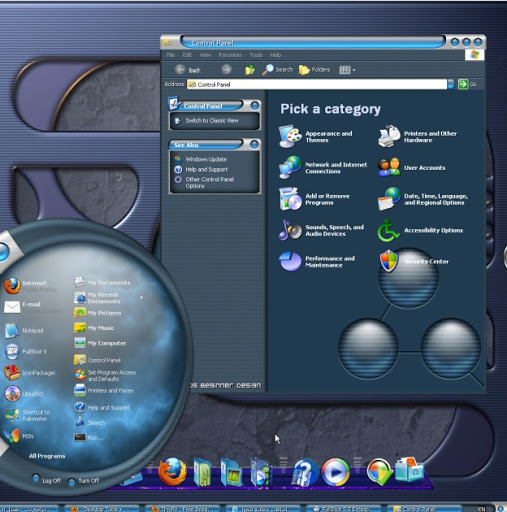This screenshot has height=512, width=507.
Task: Open the Recycle Bin dock icon
Action: pyautogui.click(x=409, y=469)
